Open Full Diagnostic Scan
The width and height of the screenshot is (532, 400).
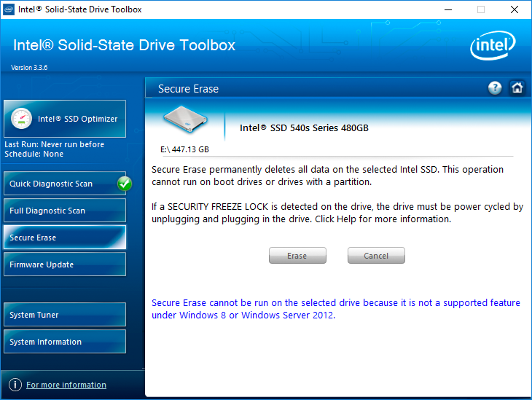(x=65, y=211)
